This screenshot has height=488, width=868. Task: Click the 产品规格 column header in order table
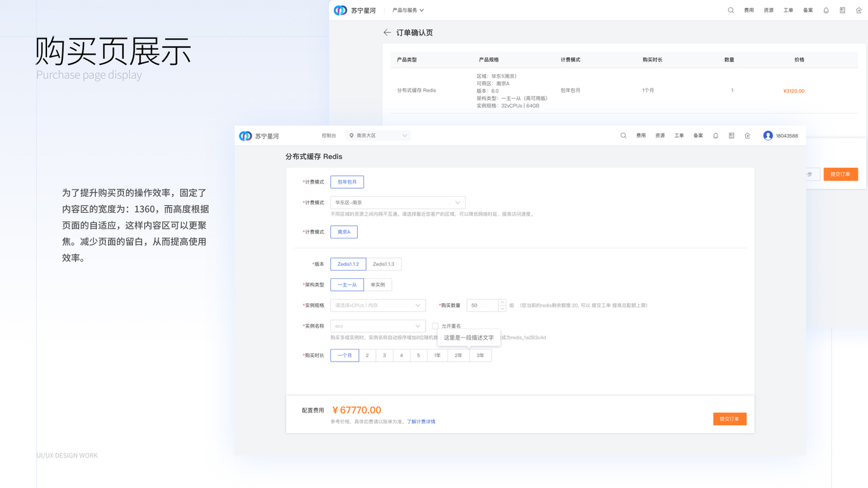click(489, 60)
